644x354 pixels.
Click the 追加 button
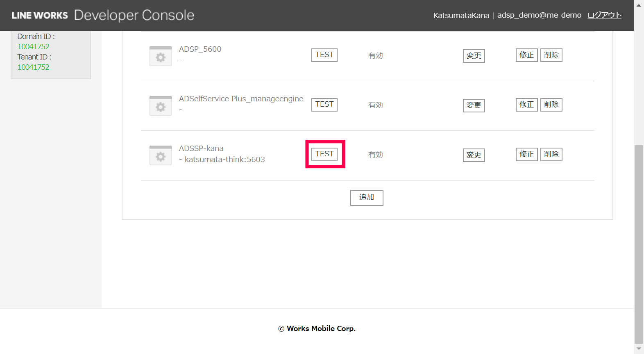coord(367,198)
